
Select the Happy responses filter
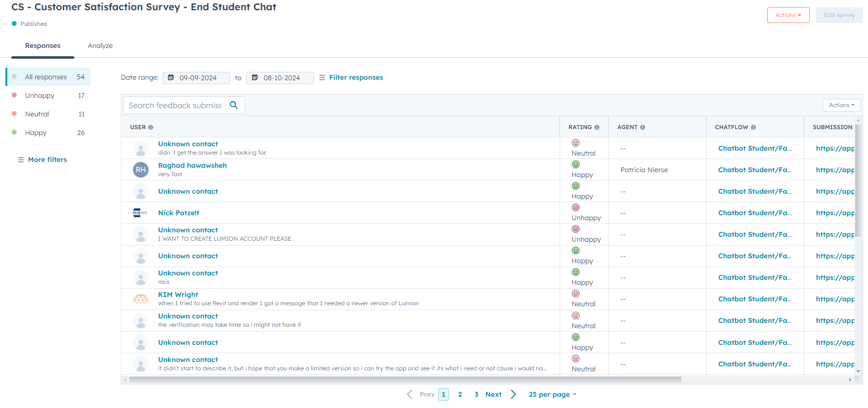[36, 133]
